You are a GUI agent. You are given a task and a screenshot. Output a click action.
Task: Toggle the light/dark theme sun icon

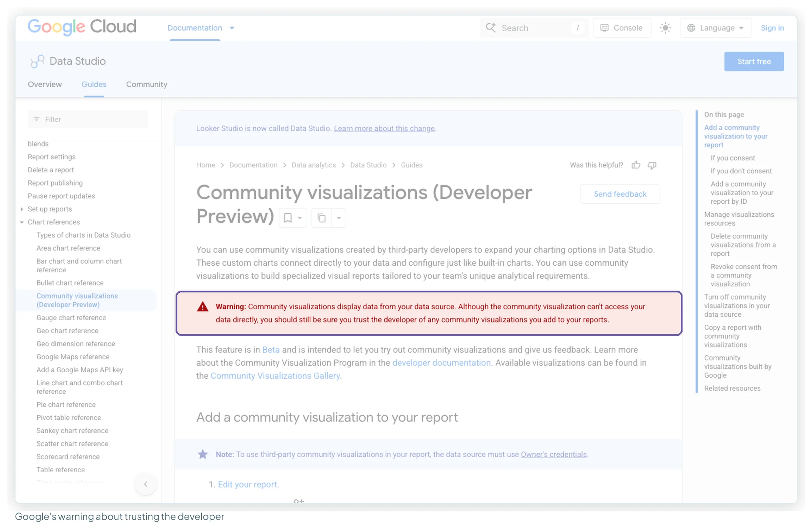(x=665, y=28)
